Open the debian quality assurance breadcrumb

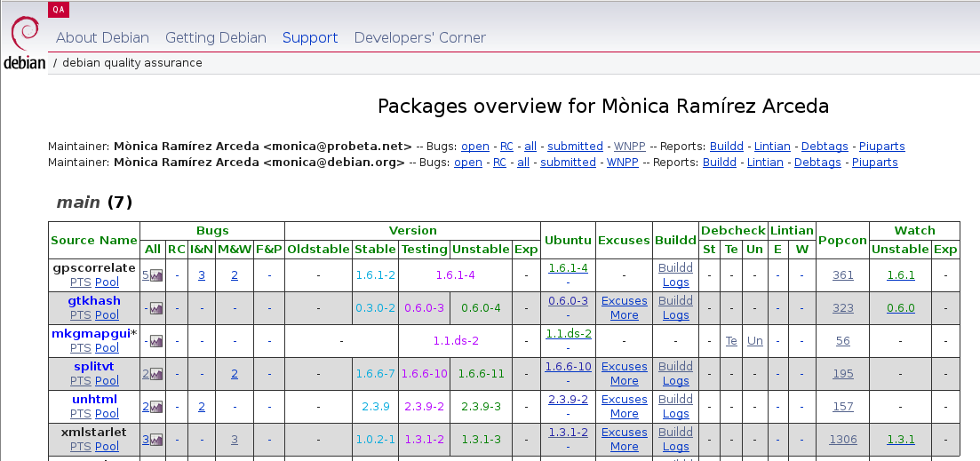[131, 63]
